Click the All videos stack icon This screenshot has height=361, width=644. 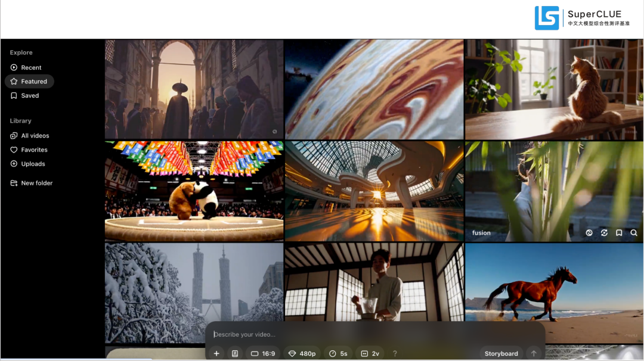click(14, 136)
